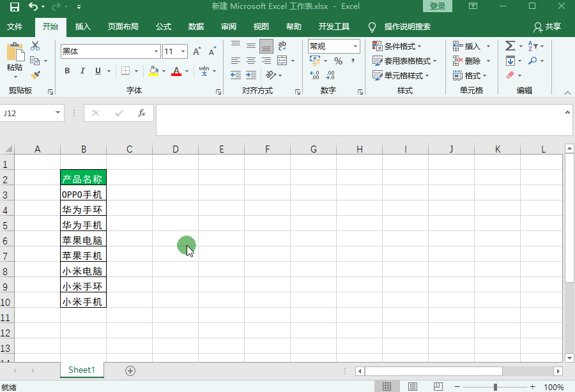Add a new sheet with plus button
The height and width of the screenshot is (392, 575).
130,371
